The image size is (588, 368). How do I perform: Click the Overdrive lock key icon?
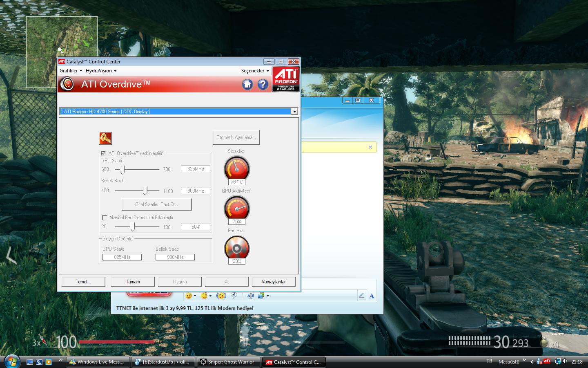coord(105,138)
